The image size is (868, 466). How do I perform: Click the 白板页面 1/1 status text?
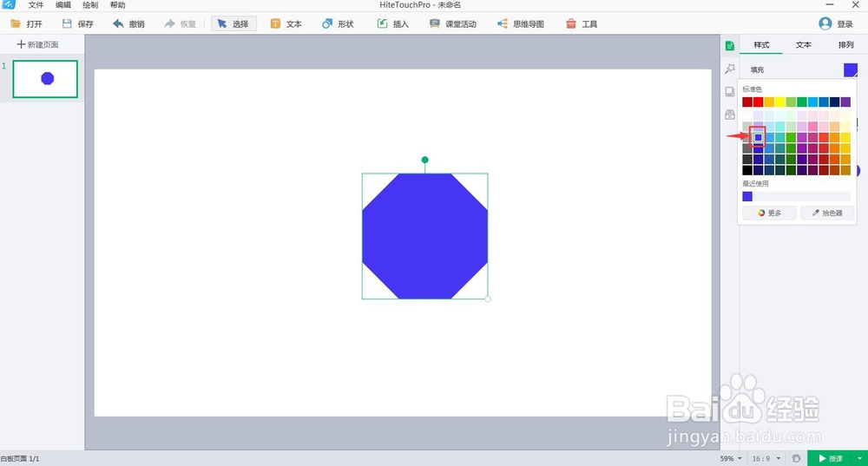(20, 459)
